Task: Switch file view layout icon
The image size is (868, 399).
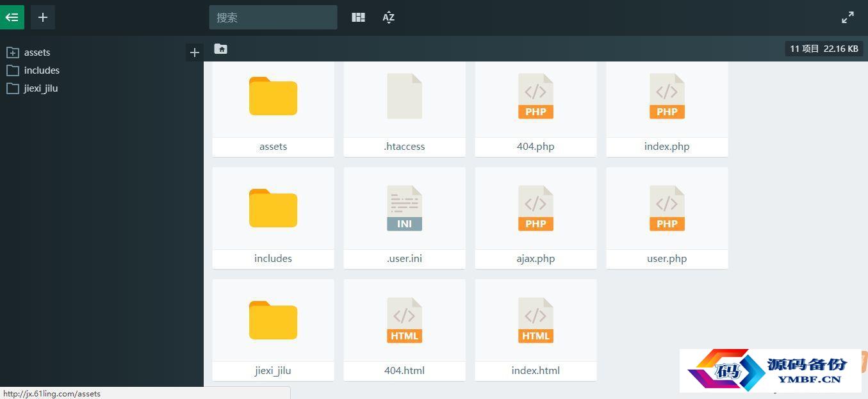Action: 359,17
